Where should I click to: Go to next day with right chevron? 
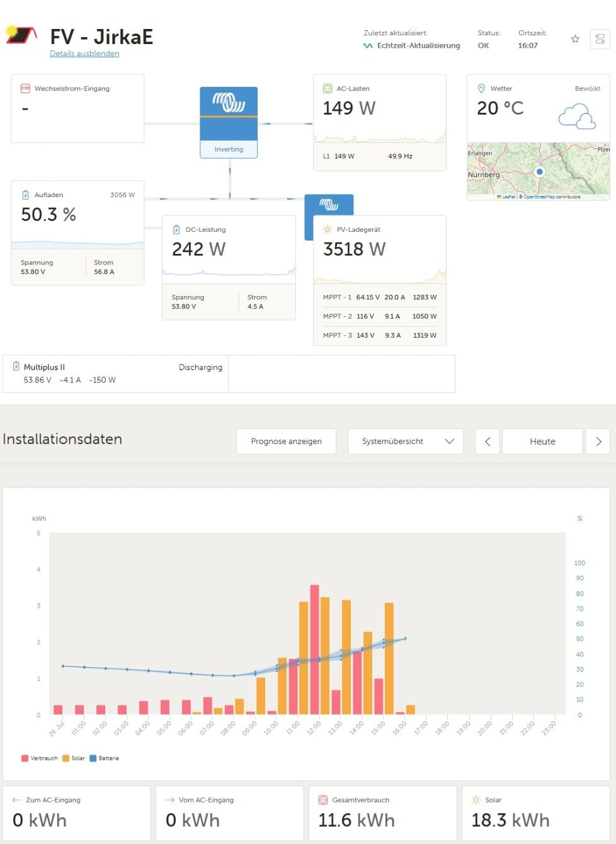point(598,442)
